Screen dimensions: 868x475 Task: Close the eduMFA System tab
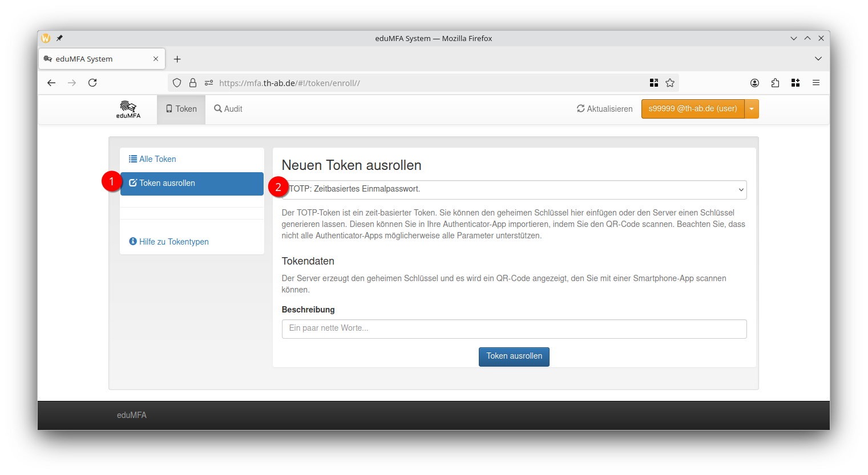pos(156,59)
